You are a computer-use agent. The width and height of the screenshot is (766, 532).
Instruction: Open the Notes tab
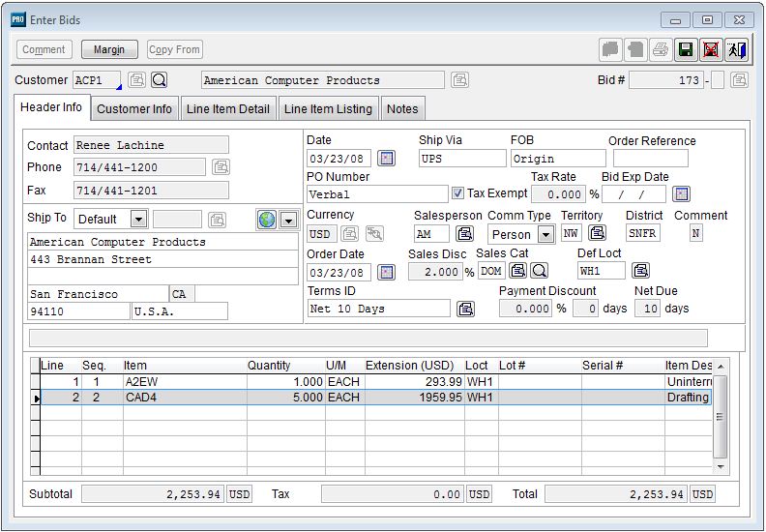(402, 109)
